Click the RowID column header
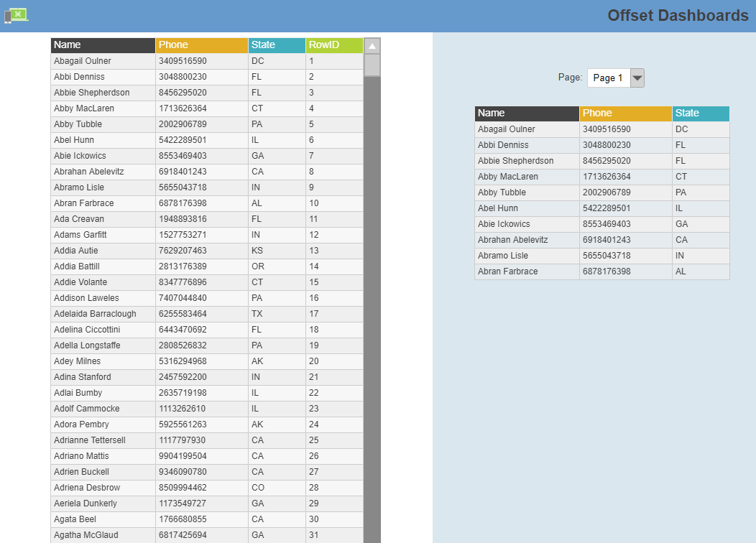This screenshot has width=756, height=543. point(334,45)
